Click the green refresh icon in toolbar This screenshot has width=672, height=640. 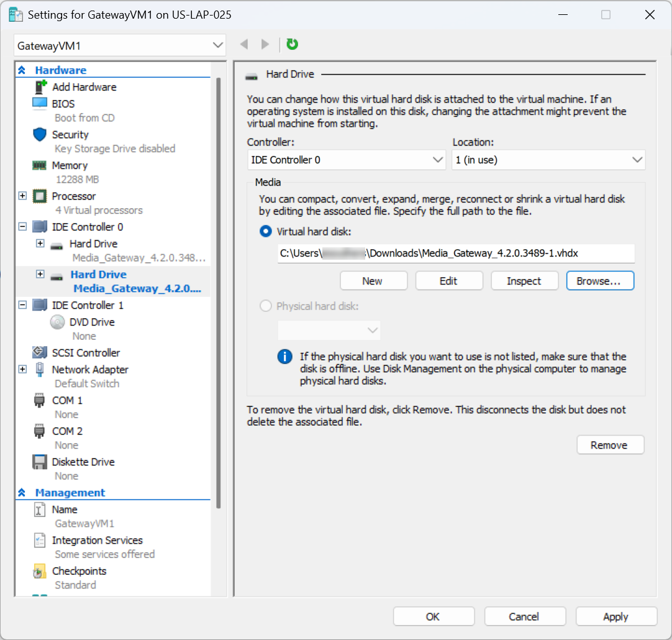(292, 44)
